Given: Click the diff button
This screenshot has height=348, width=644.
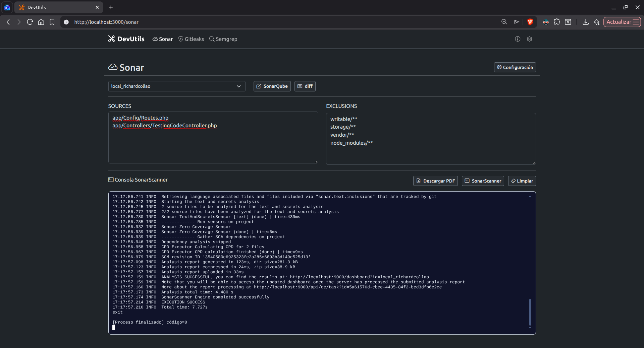Looking at the screenshot, I should 305,86.
